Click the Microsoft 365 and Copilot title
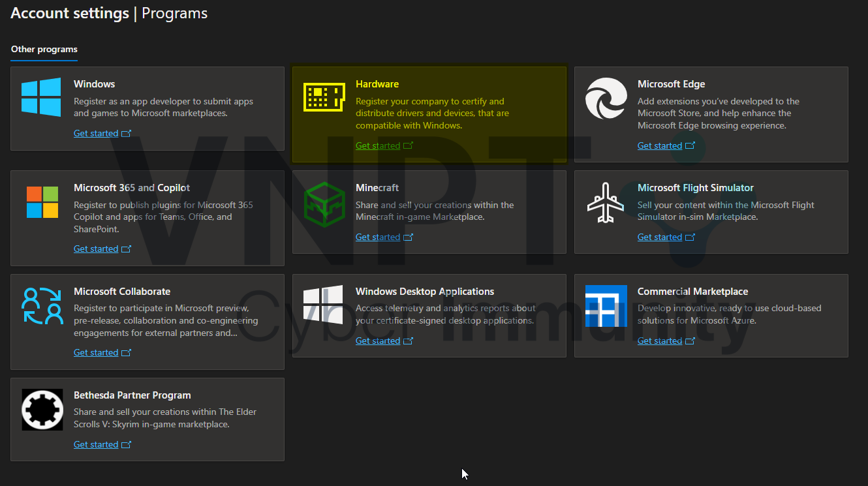 pyautogui.click(x=132, y=188)
